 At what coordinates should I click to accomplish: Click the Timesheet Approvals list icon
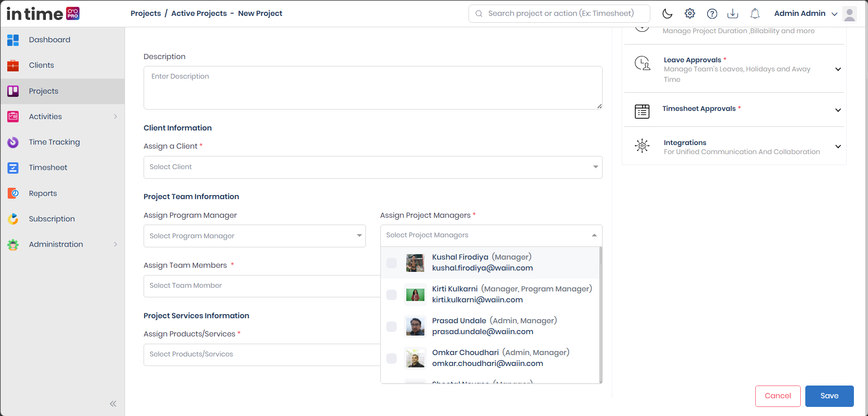coord(642,111)
